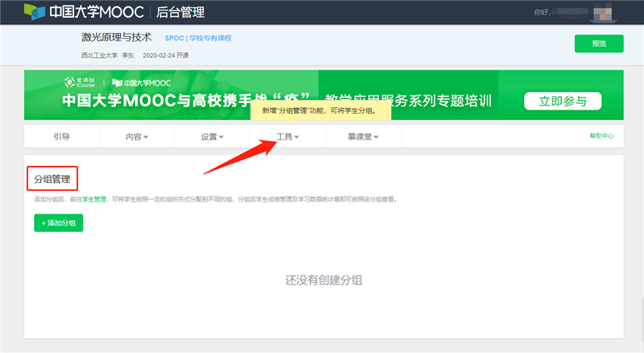Image resolution: width=644 pixels, height=353 pixels.
Task: Click the 爱课程 iCourse logo on banner
Action: 80,82
